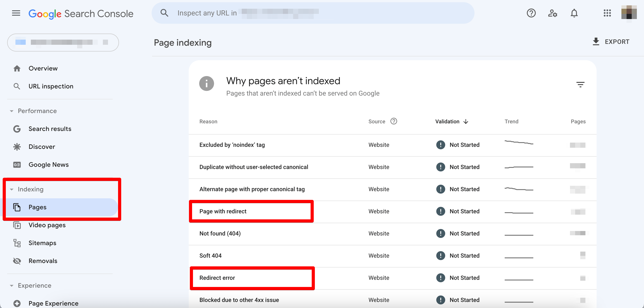
Task: Click the Source column help tooltip
Action: (393, 121)
